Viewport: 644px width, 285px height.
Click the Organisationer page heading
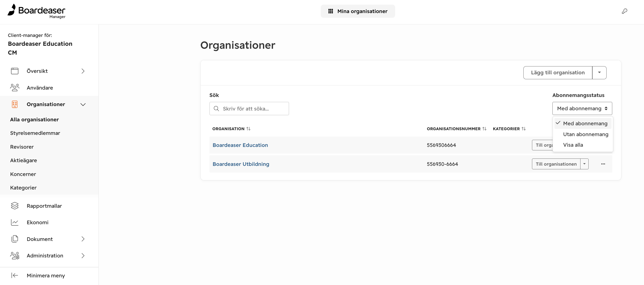[x=238, y=45]
